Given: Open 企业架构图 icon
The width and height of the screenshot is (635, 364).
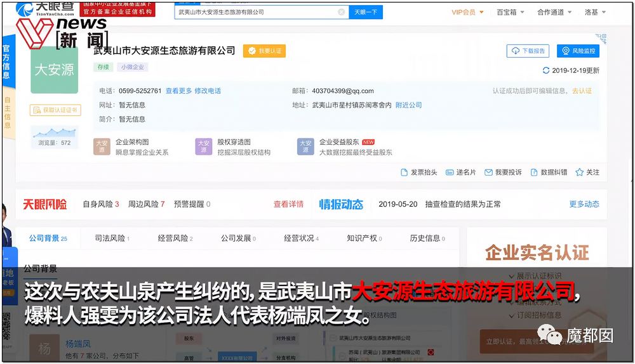Looking at the screenshot, I should click(x=102, y=147).
